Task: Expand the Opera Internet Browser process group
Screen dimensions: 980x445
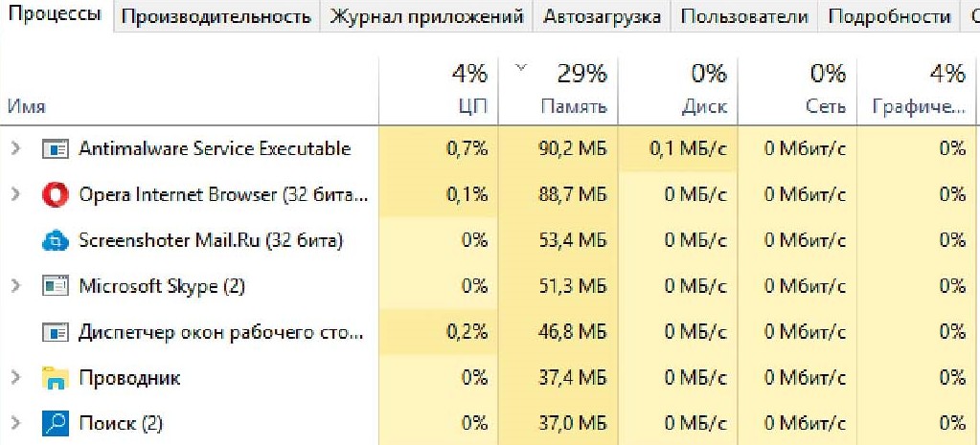Action: click(x=14, y=195)
